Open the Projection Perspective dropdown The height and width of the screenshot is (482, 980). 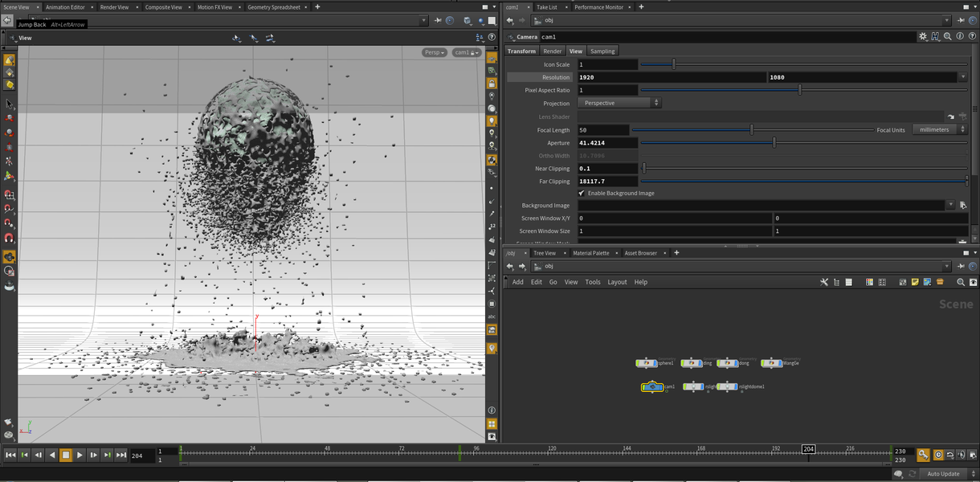619,104
